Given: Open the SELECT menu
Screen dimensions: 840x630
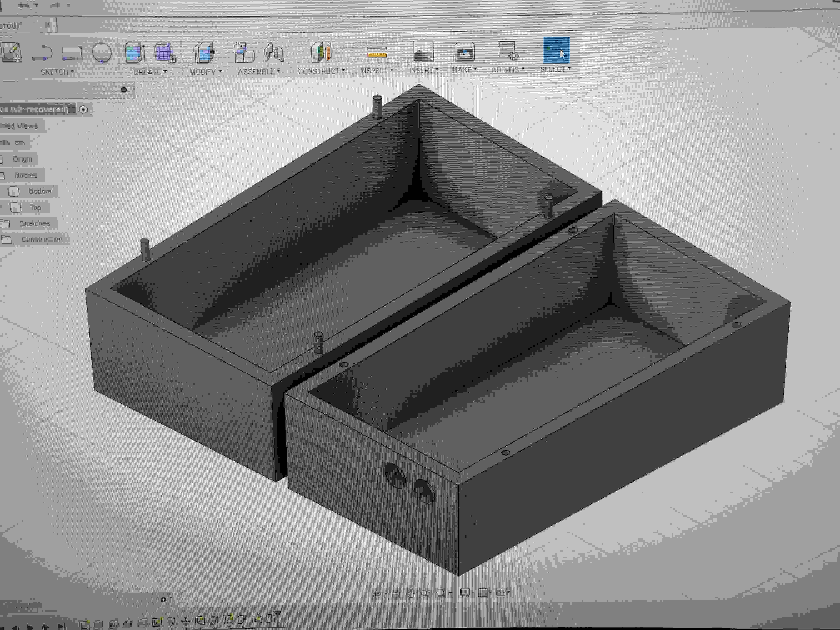Looking at the screenshot, I should [x=556, y=69].
